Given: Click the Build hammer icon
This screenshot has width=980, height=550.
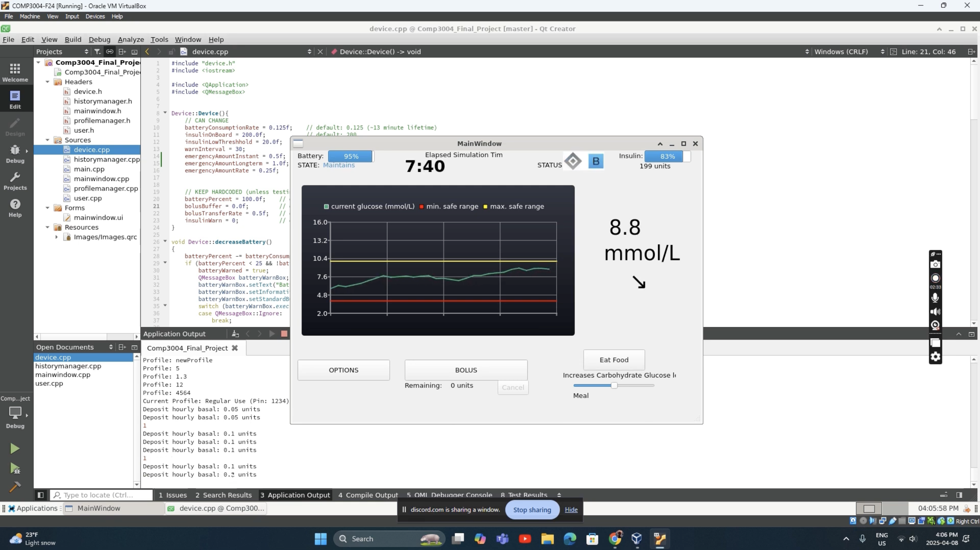Looking at the screenshot, I should tap(14, 487).
